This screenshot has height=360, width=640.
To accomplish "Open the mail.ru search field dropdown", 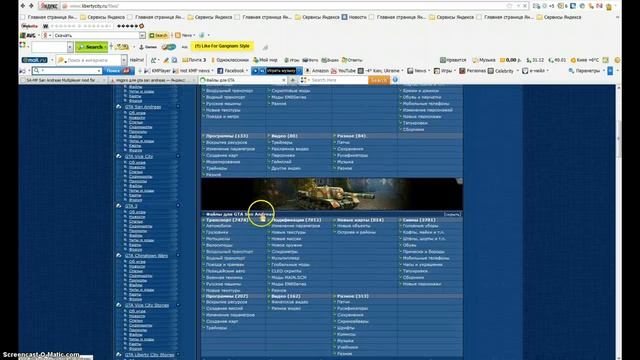I will (124, 60).
